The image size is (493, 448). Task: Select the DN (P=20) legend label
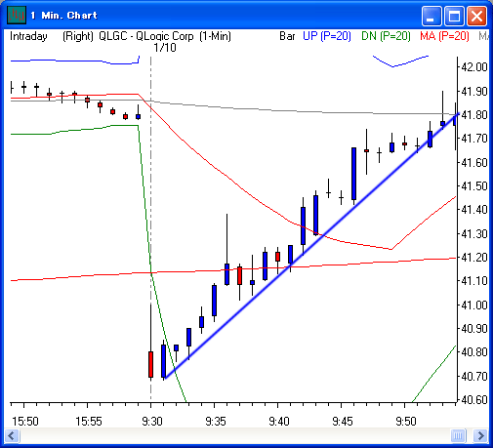[x=386, y=36]
